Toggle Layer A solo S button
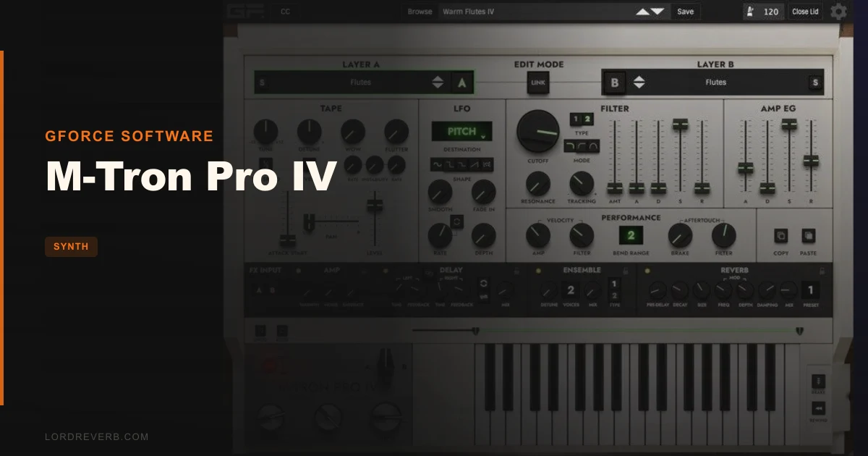The height and width of the screenshot is (456, 868). pyautogui.click(x=262, y=83)
